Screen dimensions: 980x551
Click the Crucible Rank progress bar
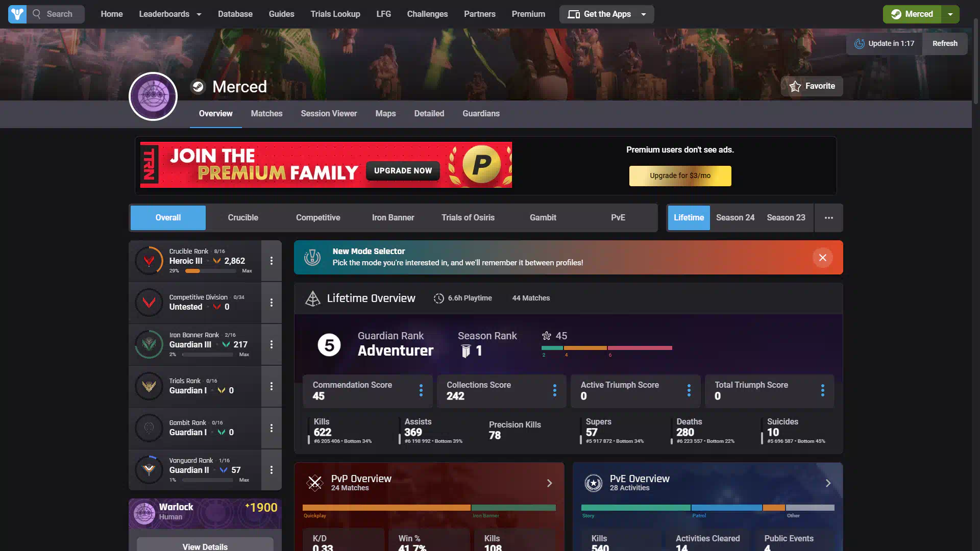point(211,271)
